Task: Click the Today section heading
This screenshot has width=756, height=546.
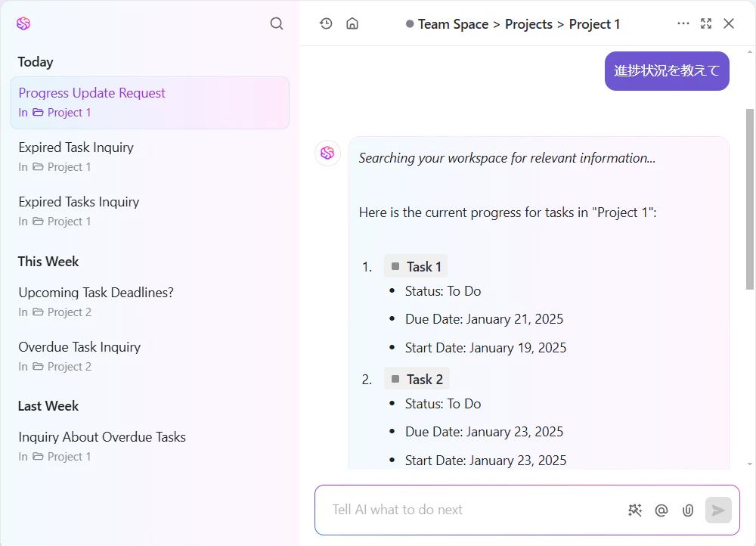Action: click(x=36, y=62)
